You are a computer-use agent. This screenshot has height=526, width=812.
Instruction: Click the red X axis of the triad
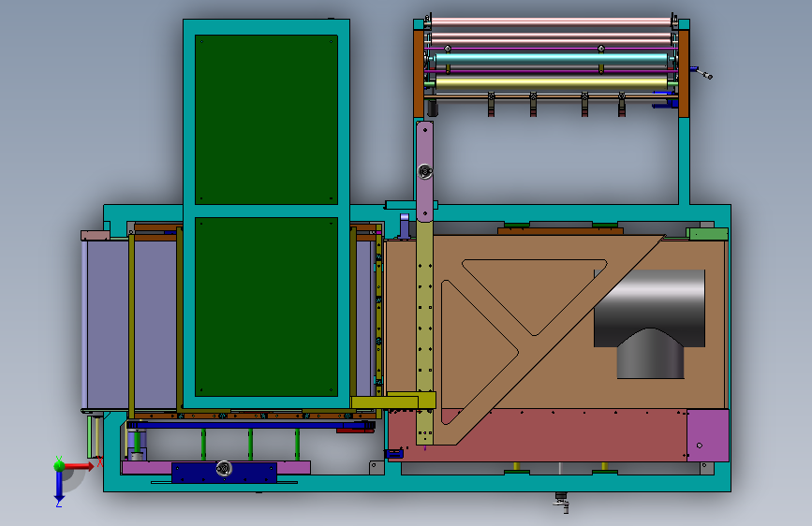78,466
